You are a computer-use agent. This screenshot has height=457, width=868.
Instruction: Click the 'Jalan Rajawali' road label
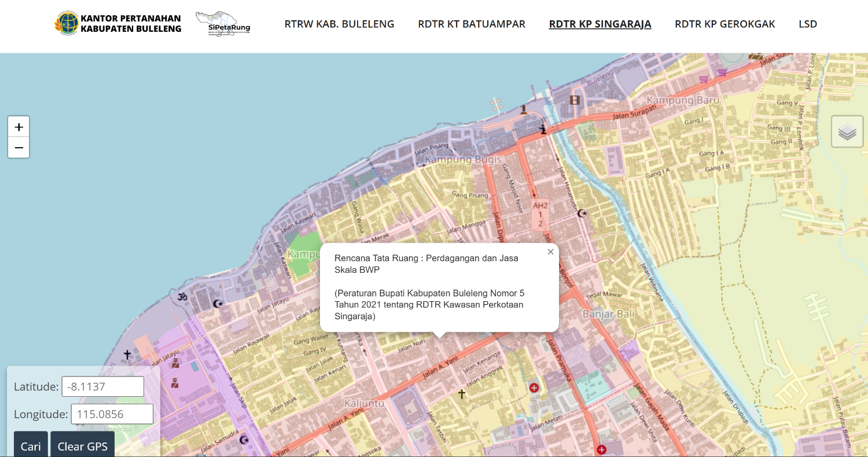[251, 343]
